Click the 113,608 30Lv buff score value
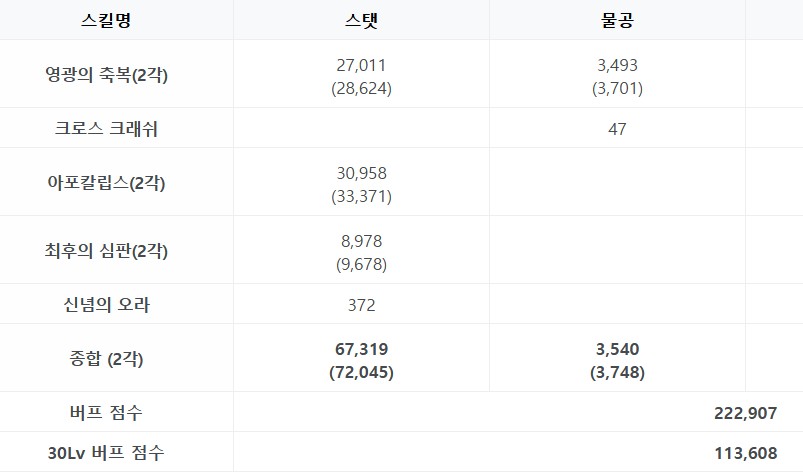Image resolution: width=803 pixels, height=474 pixels. coord(746,453)
